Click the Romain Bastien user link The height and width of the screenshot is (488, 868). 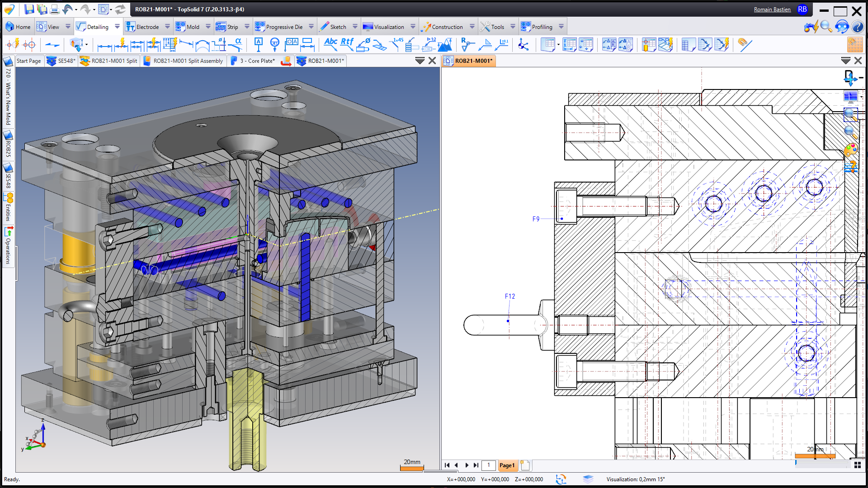coord(772,9)
